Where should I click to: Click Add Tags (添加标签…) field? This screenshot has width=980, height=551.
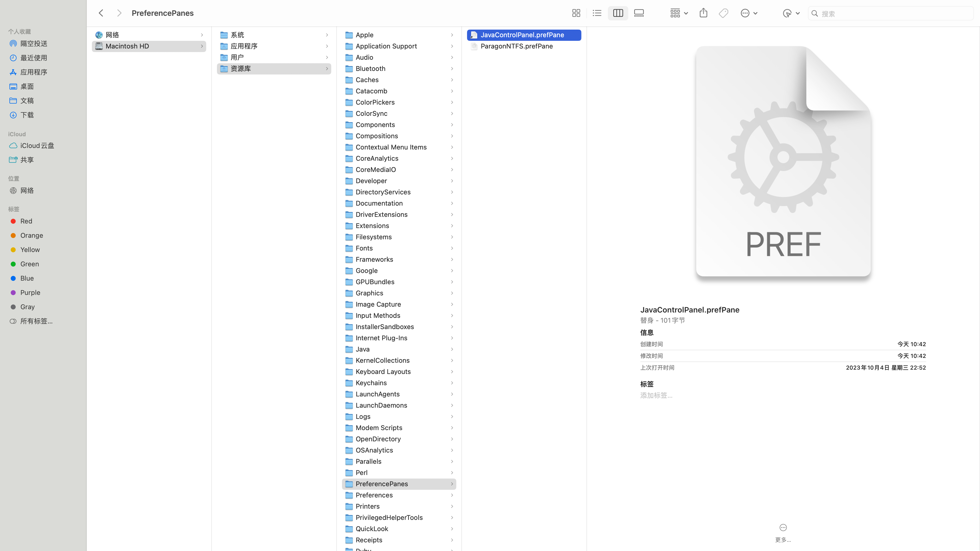[x=656, y=395]
